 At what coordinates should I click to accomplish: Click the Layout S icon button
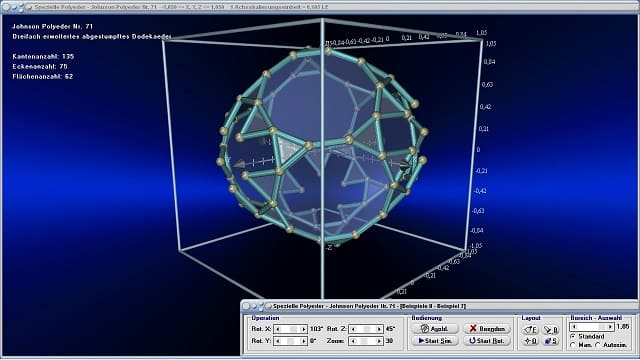point(551,341)
